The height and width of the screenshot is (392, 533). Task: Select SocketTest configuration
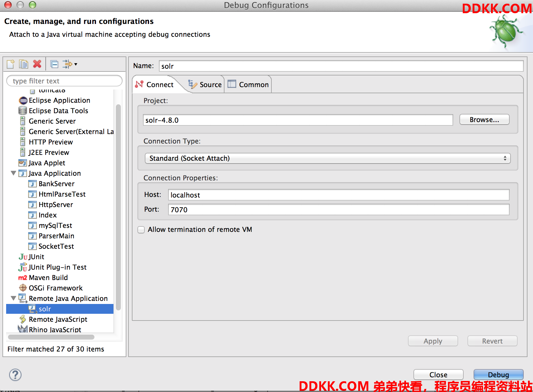pyautogui.click(x=56, y=246)
